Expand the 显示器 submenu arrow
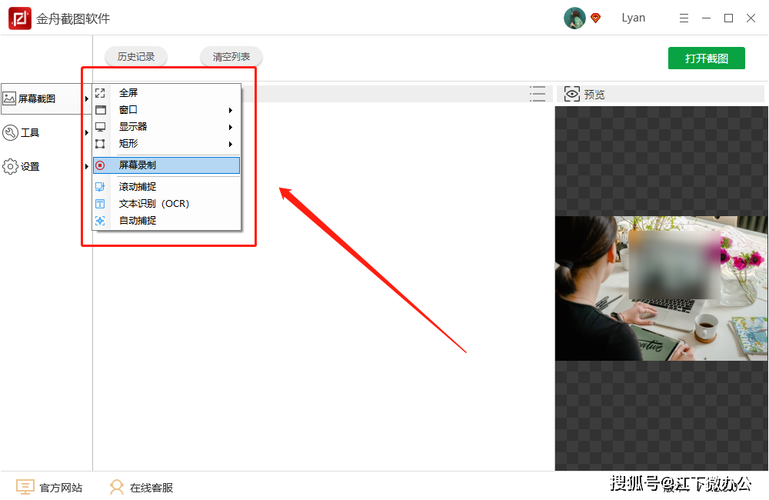Viewport: 769px width, 500px height. pos(230,127)
